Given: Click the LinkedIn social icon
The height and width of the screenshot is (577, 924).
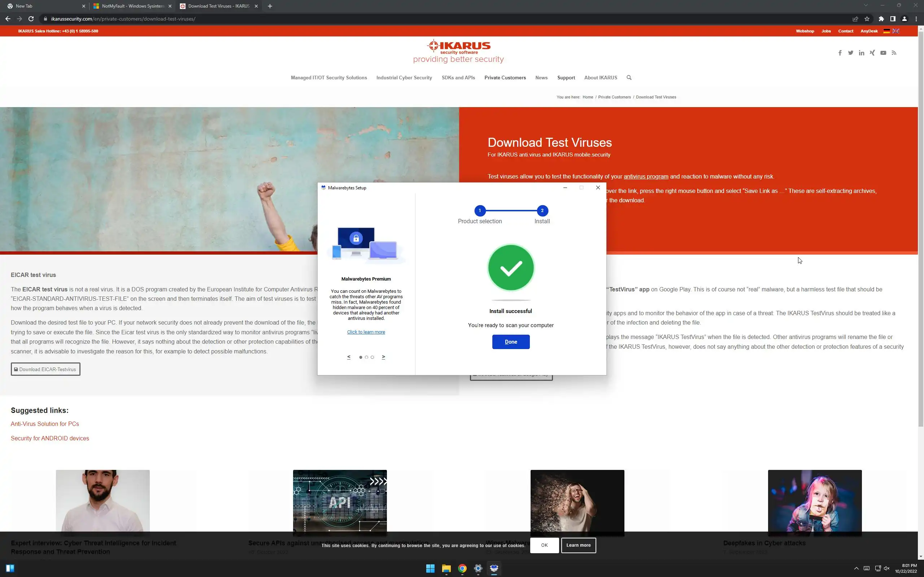Looking at the screenshot, I should pos(862,53).
